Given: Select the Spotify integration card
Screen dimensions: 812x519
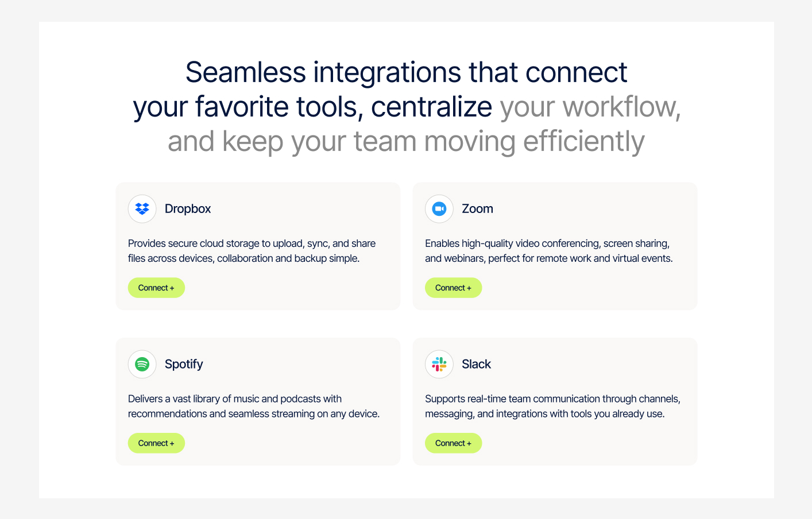Looking at the screenshot, I should tap(258, 401).
